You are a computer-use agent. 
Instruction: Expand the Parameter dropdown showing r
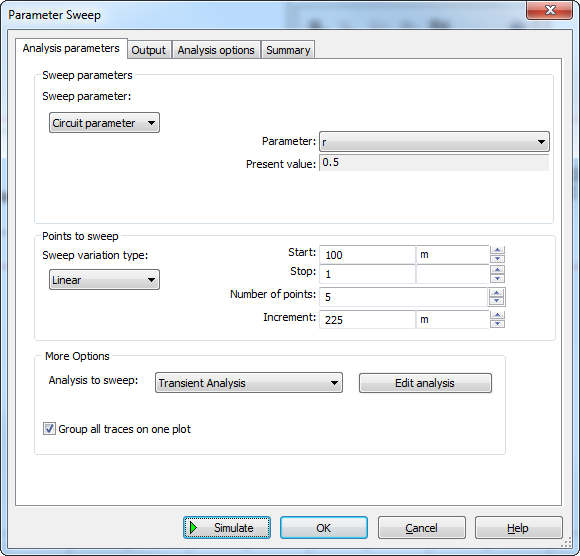coord(434,142)
